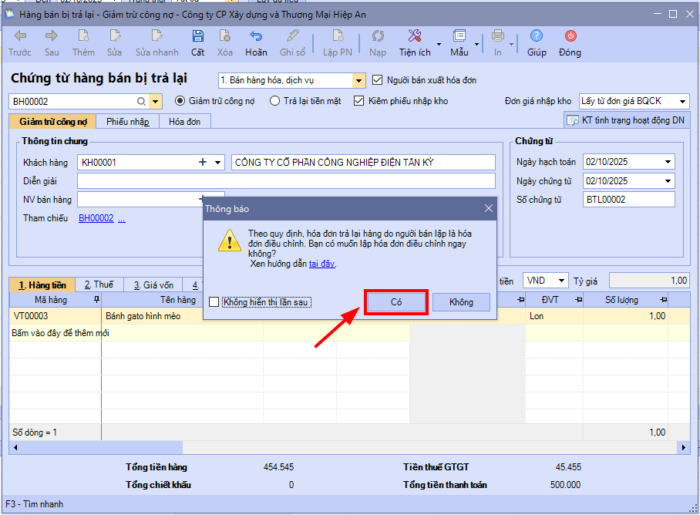This screenshot has width=700, height=515.
Task: Click the Mẫu template icon
Action: [459, 42]
